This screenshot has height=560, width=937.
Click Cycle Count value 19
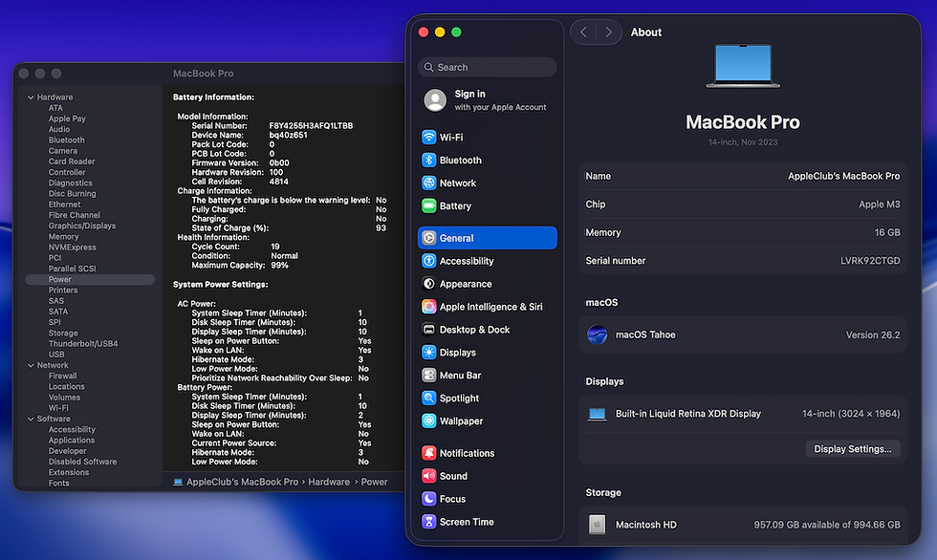point(275,247)
